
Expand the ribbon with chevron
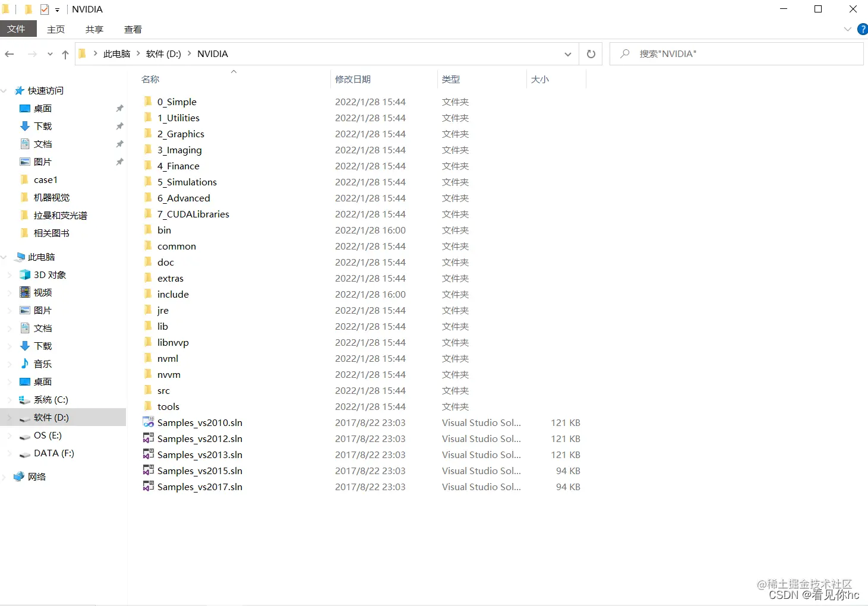click(x=847, y=29)
